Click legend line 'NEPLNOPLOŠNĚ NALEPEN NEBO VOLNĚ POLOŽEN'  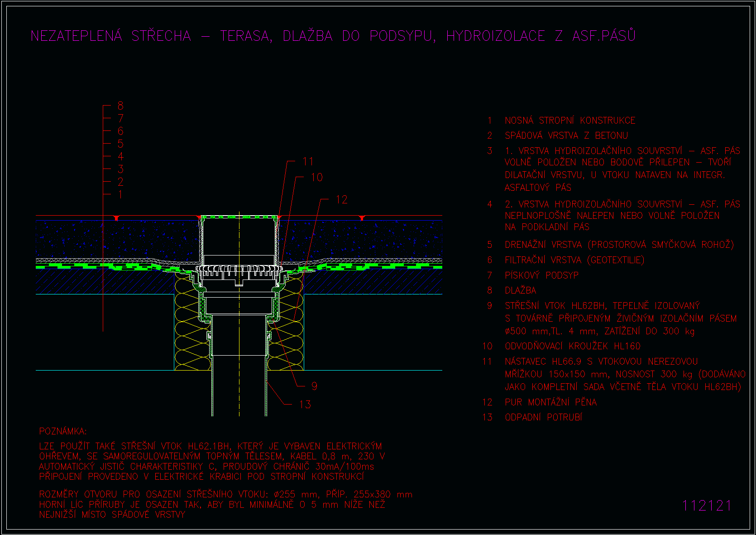(x=612, y=216)
